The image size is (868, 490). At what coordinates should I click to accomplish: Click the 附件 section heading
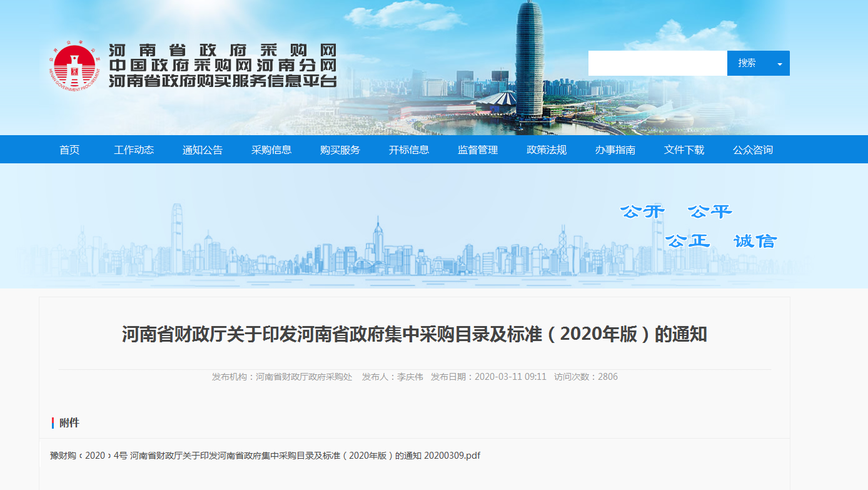click(69, 423)
